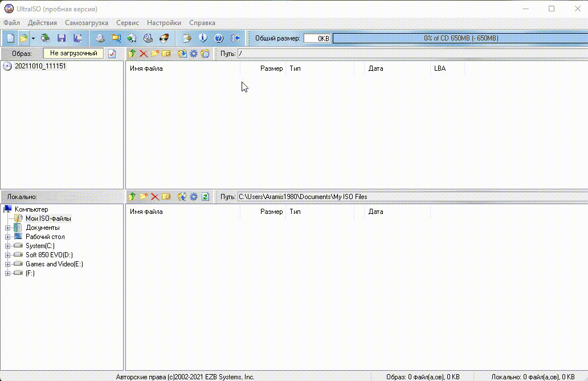
Task: Sort image list by Дата column
Action: (x=397, y=68)
